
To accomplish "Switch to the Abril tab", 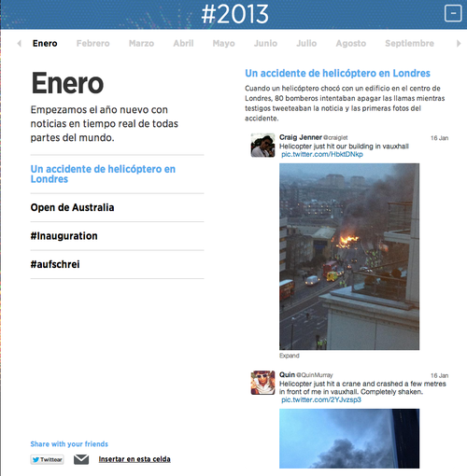I will pyautogui.click(x=183, y=43).
